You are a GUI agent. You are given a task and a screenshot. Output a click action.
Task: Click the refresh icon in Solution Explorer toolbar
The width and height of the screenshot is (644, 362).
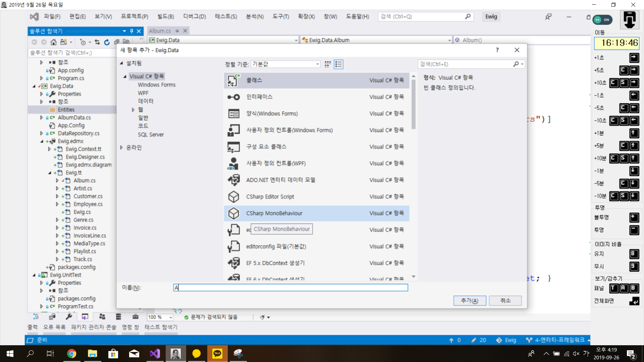pos(107,42)
